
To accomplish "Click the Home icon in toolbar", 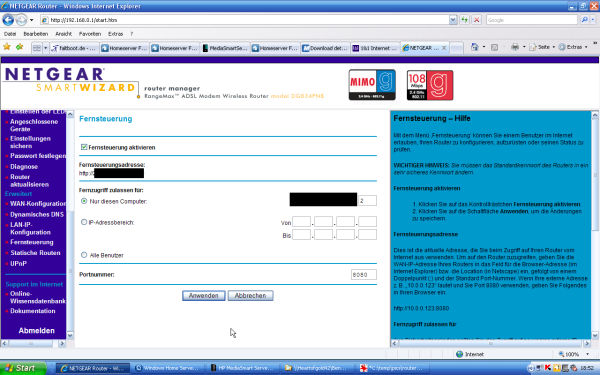I will coord(475,47).
